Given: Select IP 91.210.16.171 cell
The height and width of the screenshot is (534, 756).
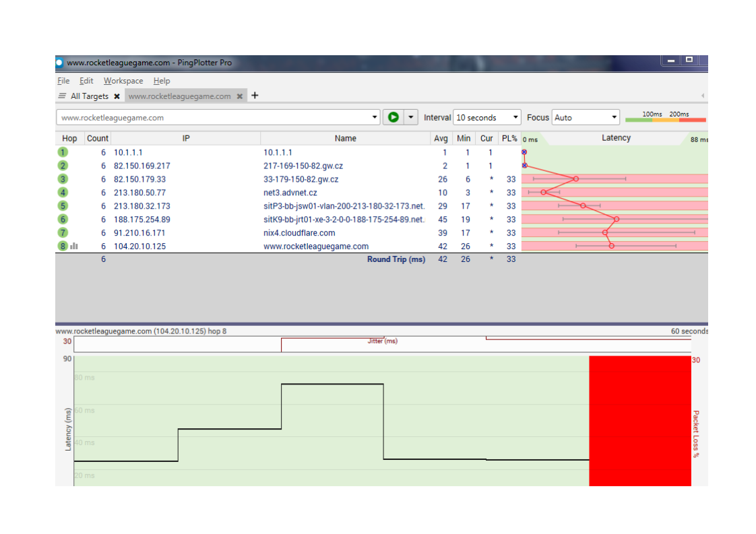Looking at the screenshot, I should tap(139, 233).
